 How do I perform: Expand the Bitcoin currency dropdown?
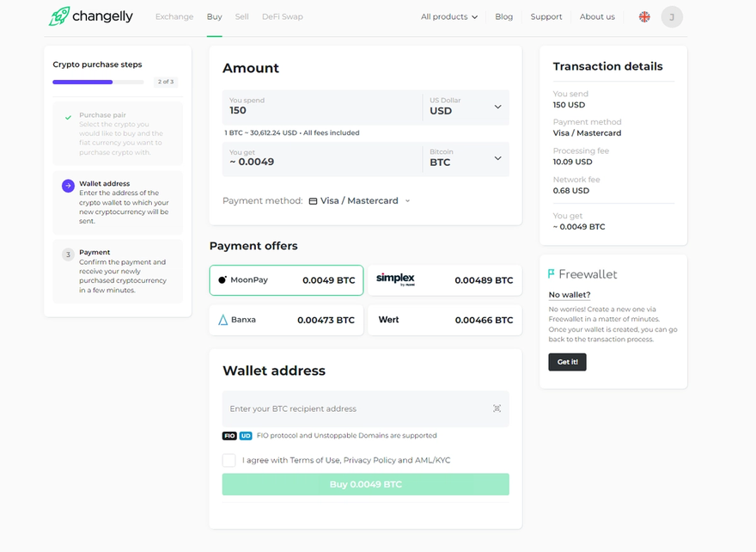coord(497,158)
